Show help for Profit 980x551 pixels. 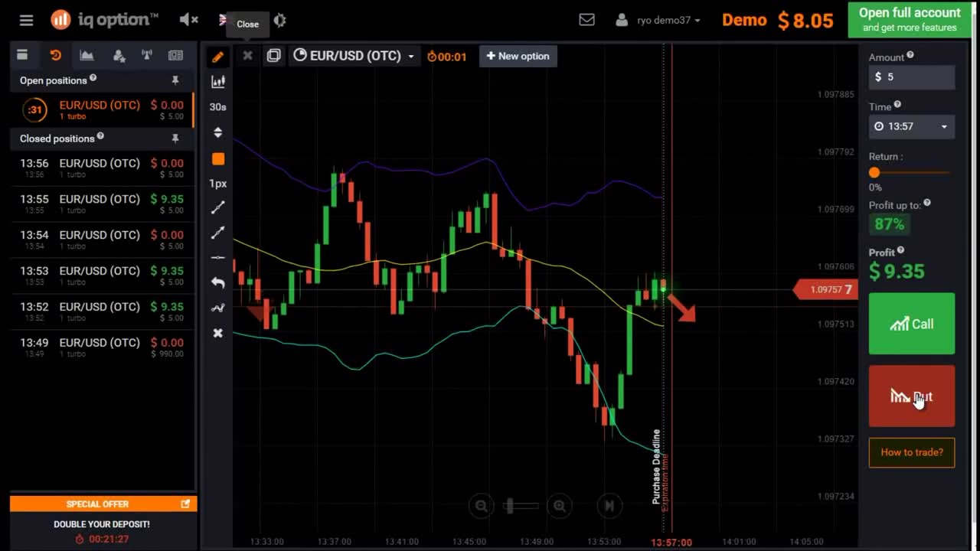pos(900,250)
